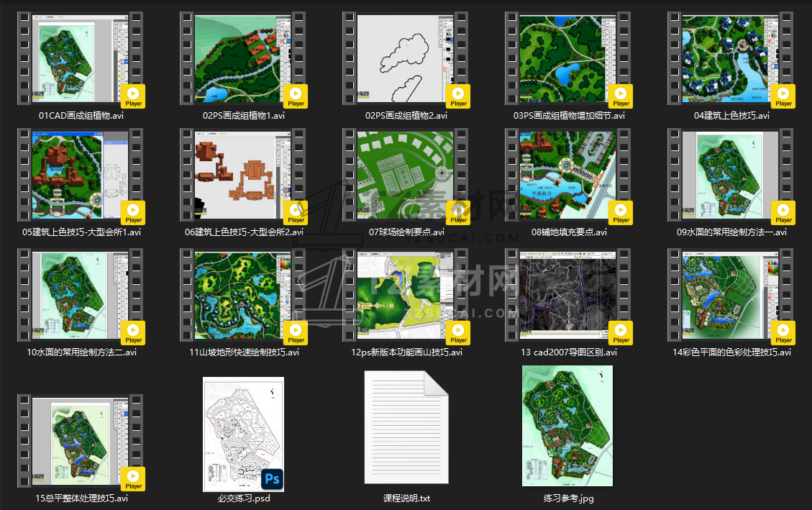The width and height of the screenshot is (812, 510).
Task: Click the file name 02PS画成组植物2.avi
Action: point(406,116)
